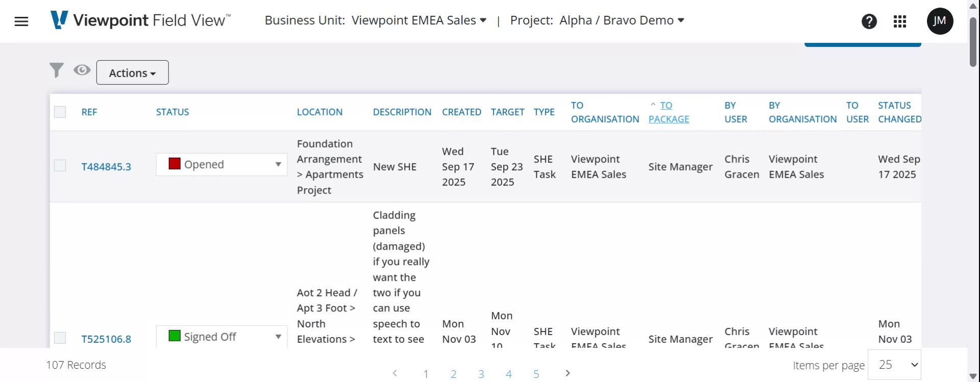Screen dimensions: 980x382
Task: Click 'Foundation Arrangement > Apartments Project' location
Action: 330,166
